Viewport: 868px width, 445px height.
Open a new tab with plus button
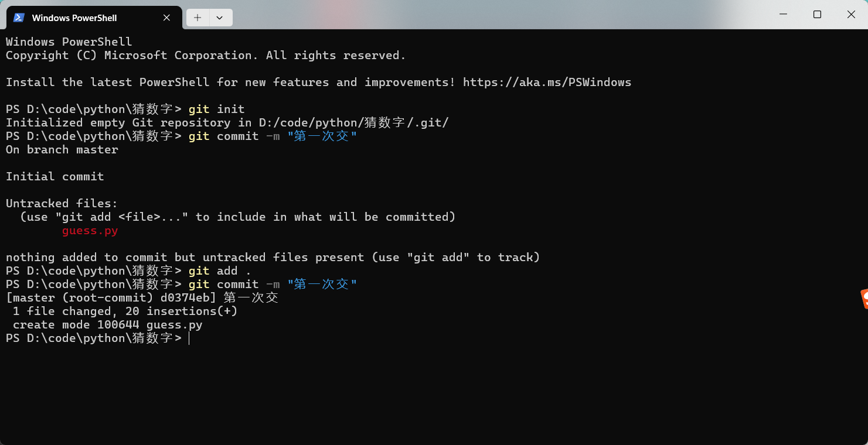198,18
